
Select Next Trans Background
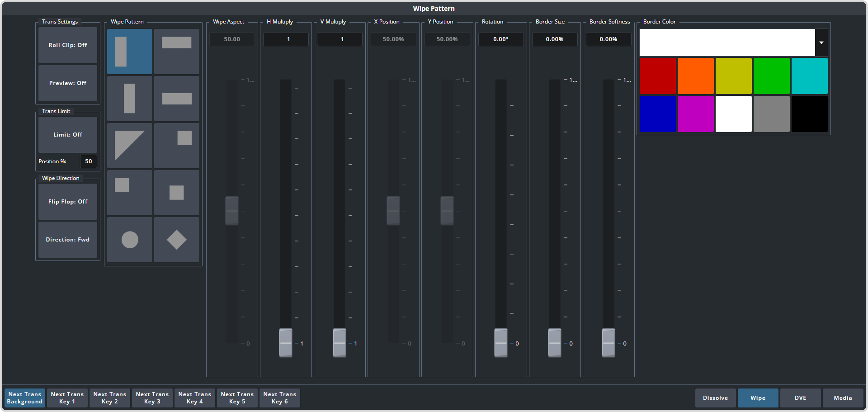(25, 398)
